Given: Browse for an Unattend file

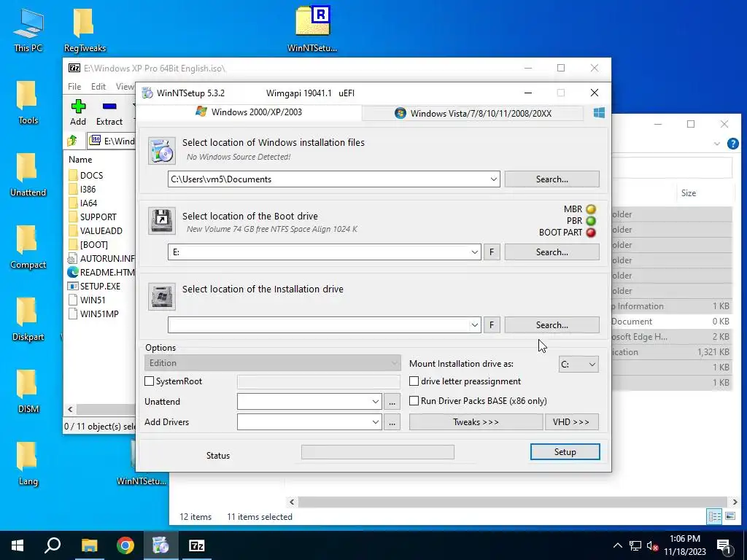Looking at the screenshot, I should tap(392, 402).
